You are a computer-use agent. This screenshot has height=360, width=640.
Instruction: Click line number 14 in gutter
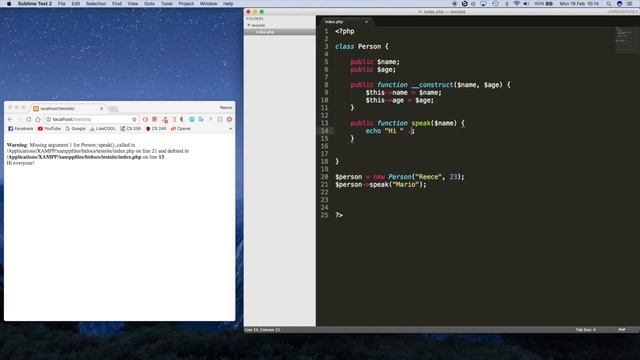pos(324,131)
